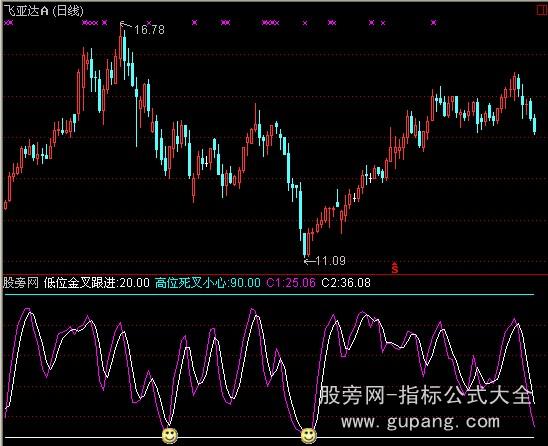Click the 11.09 low price label
548x446 pixels.
tap(330, 261)
